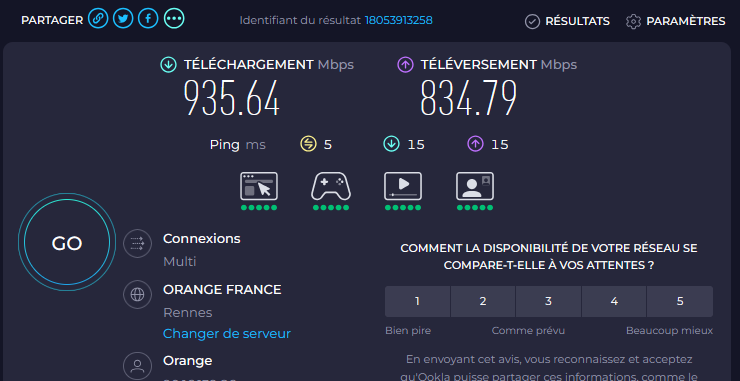The image size is (740, 381).
Task: Open Changer de serveur link
Action: click(x=227, y=334)
